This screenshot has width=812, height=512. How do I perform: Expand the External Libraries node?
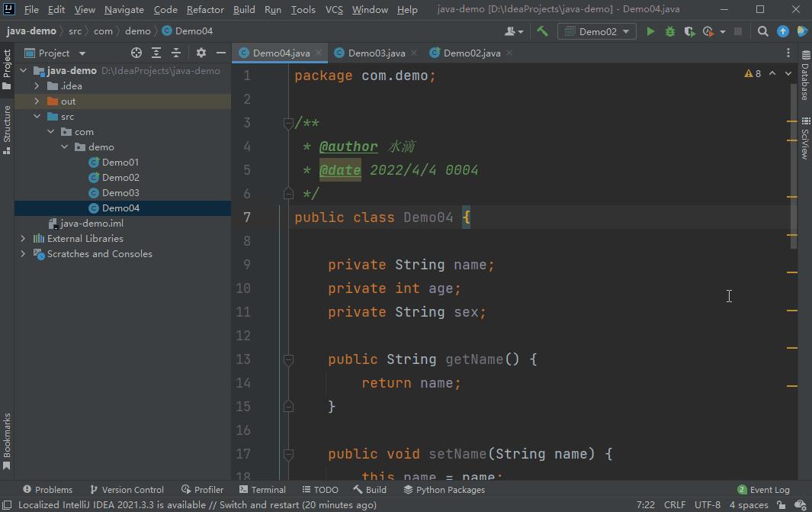pyautogui.click(x=23, y=238)
